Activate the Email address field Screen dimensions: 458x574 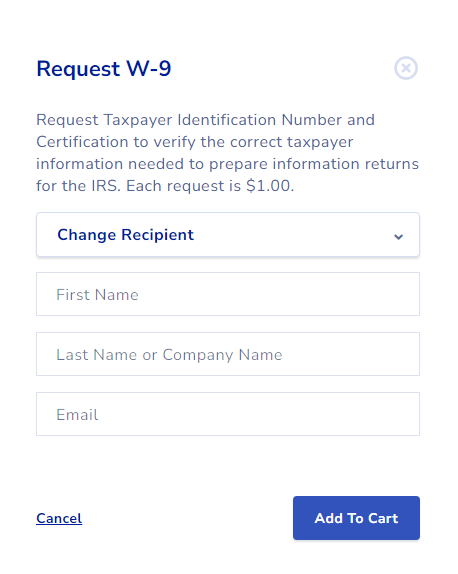click(228, 414)
